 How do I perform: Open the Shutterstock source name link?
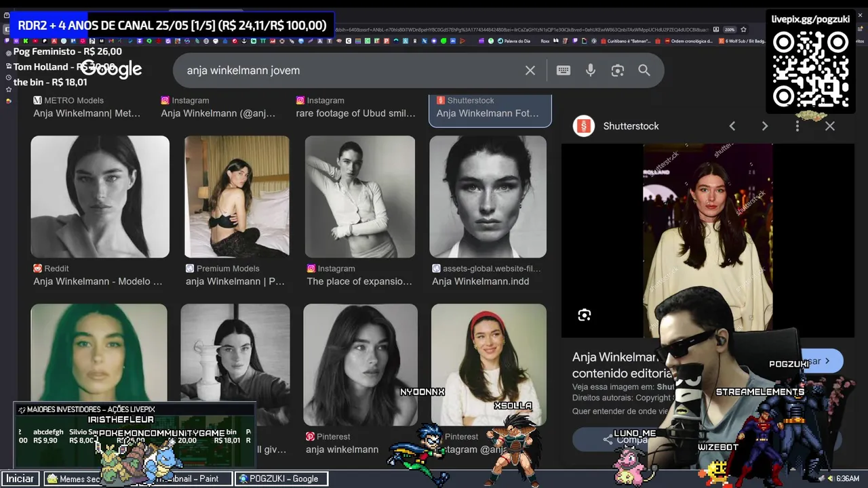pos(631,126)
